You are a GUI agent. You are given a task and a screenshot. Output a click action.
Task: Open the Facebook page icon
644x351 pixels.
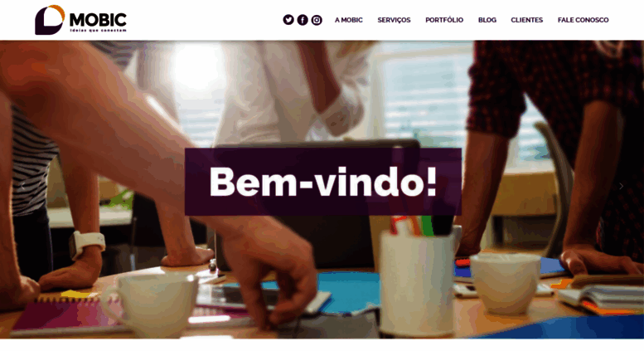(303, 20)
